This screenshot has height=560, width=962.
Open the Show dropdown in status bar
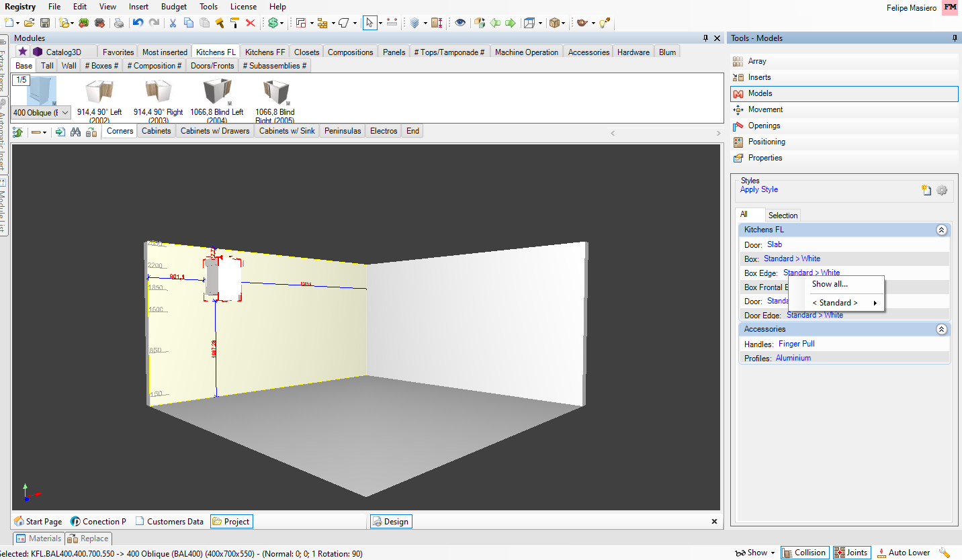(x=756, y=553)
